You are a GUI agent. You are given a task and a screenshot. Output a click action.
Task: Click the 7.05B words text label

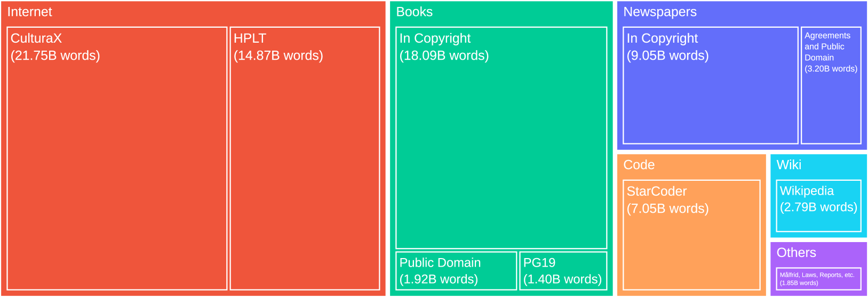tap(667, 209)
